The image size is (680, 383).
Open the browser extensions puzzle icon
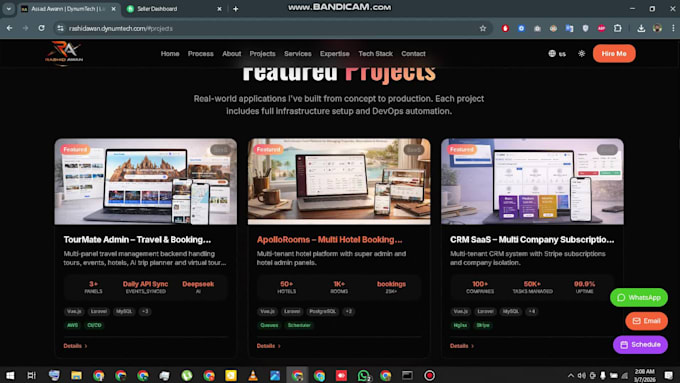618,28
